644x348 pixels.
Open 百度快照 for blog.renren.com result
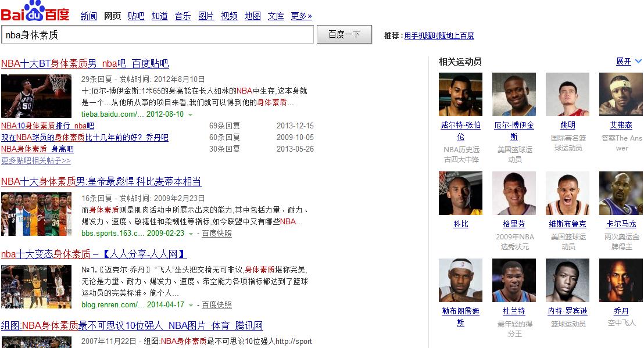pos(217,304)
